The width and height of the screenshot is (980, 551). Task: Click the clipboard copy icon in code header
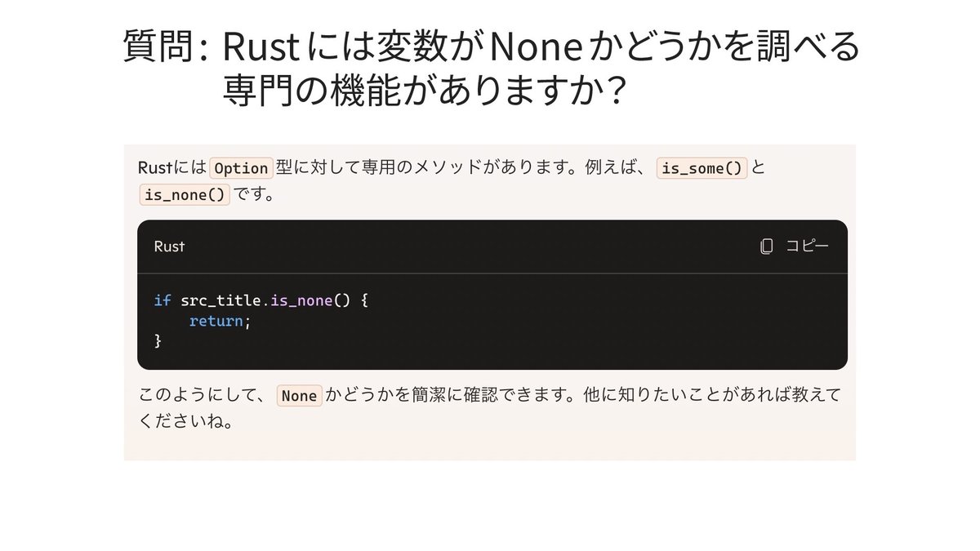[x=766, y=247]
